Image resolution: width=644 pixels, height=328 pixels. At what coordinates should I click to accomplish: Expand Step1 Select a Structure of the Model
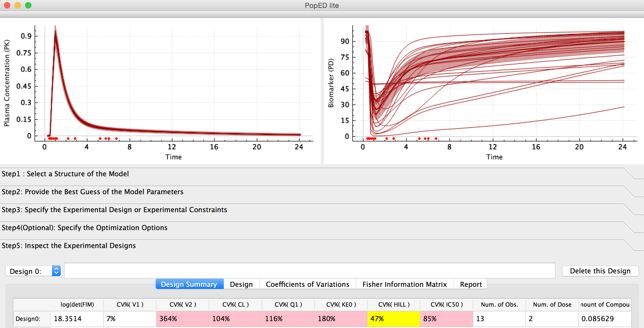click(65, 174)
